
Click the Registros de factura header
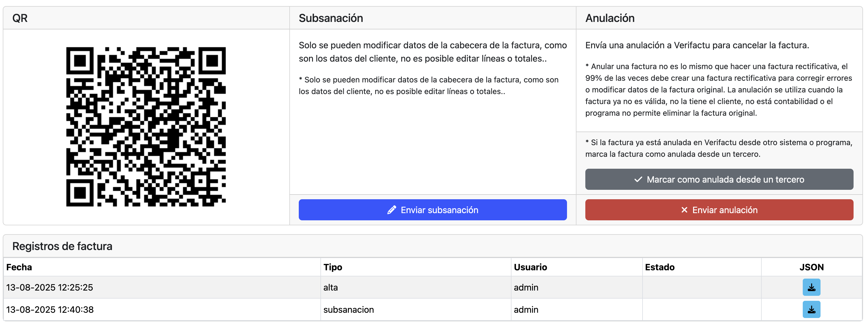pyautogui.click(x=62, y=246)
